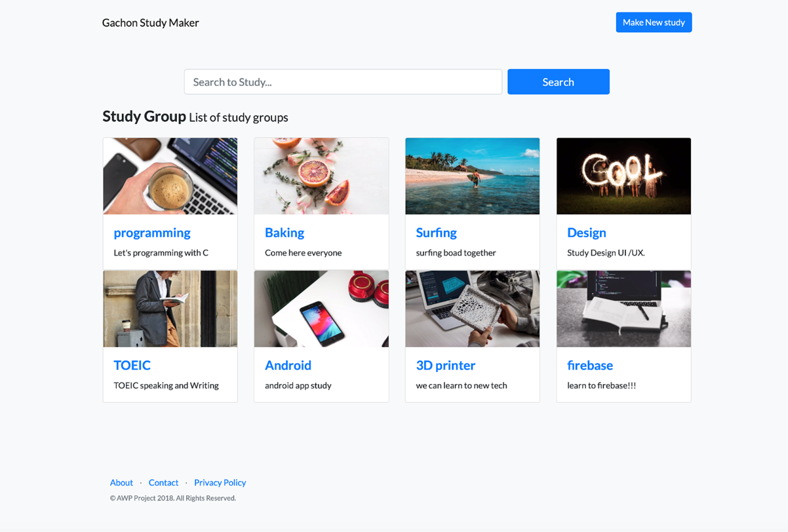Open the Baking study group
This screenshot has height=532, width=788.
285,233
